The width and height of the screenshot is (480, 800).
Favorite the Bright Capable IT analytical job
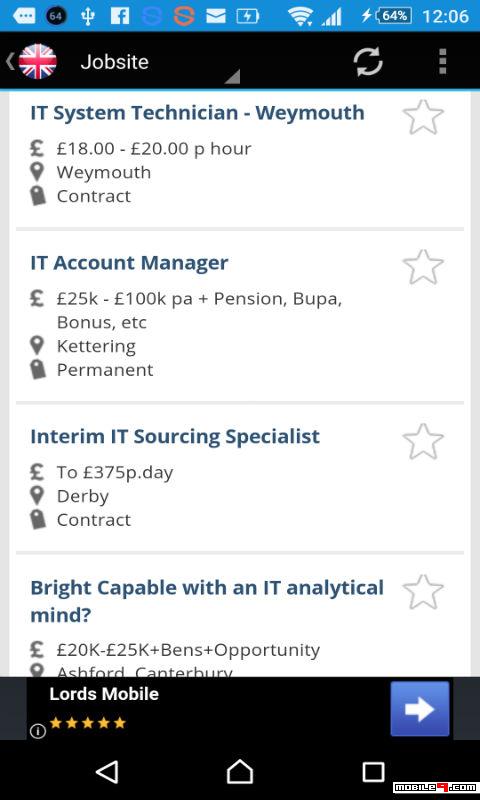(x=423, y=592)
